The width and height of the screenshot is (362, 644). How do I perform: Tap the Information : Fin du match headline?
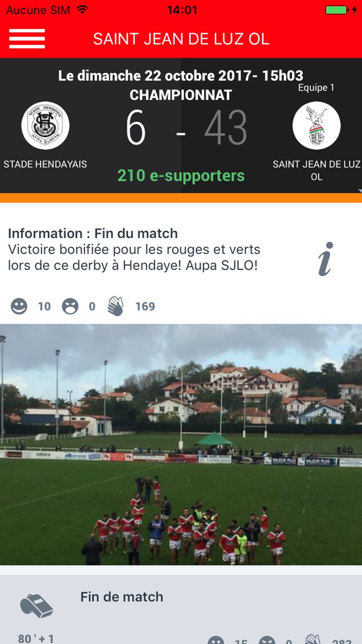click(x=93, y=233)
